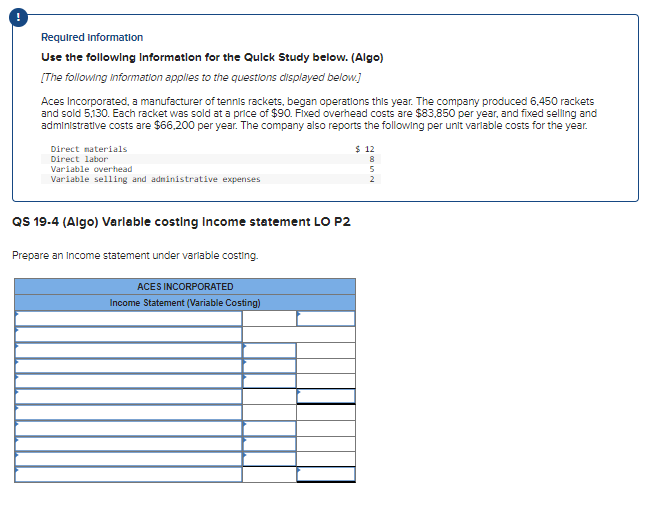Open the fourth row label dropdown in the statement

tap(129, 366)
